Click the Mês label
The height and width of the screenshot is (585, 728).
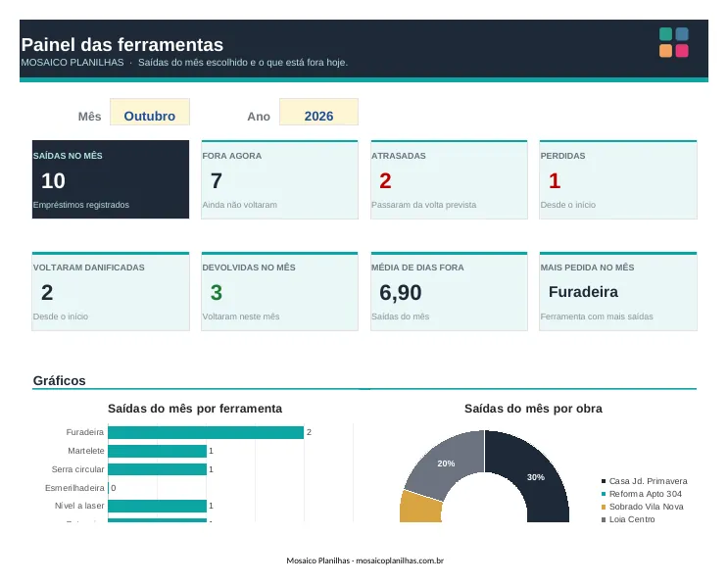tap(89, 117)
